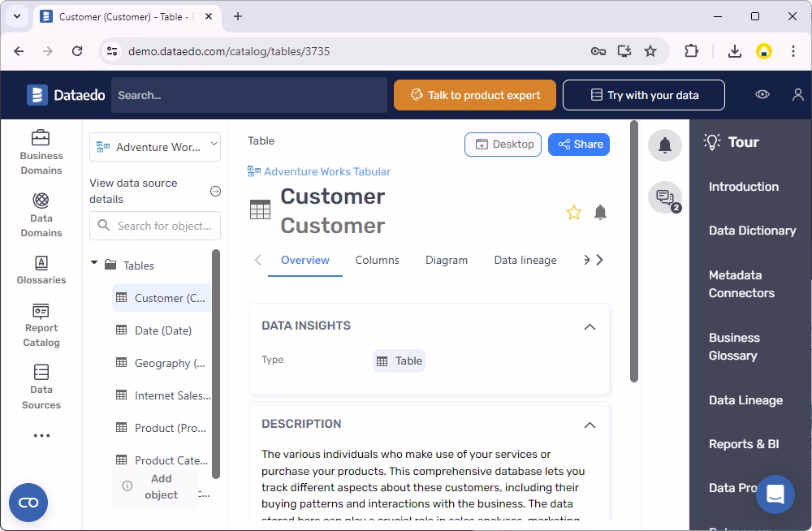Switch to the Columns tab
The height and width of the screenshot is (531, 812).
click(x=377, y=260)
